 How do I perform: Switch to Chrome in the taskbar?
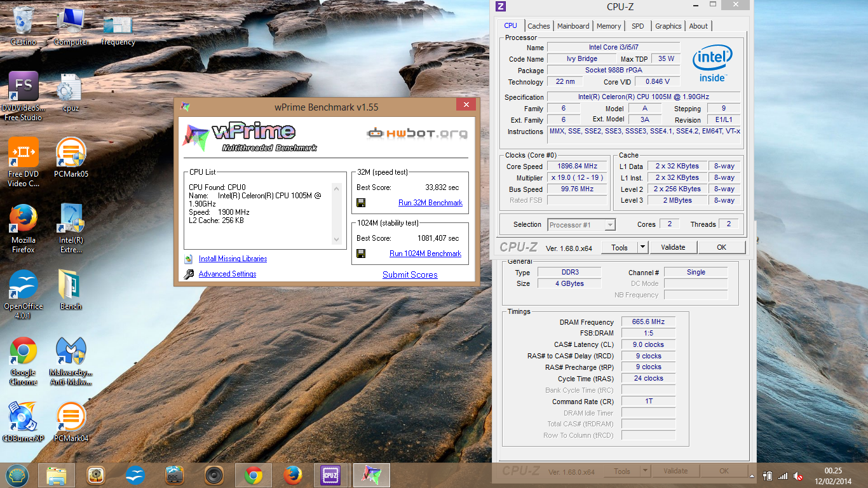click(254, 475)
